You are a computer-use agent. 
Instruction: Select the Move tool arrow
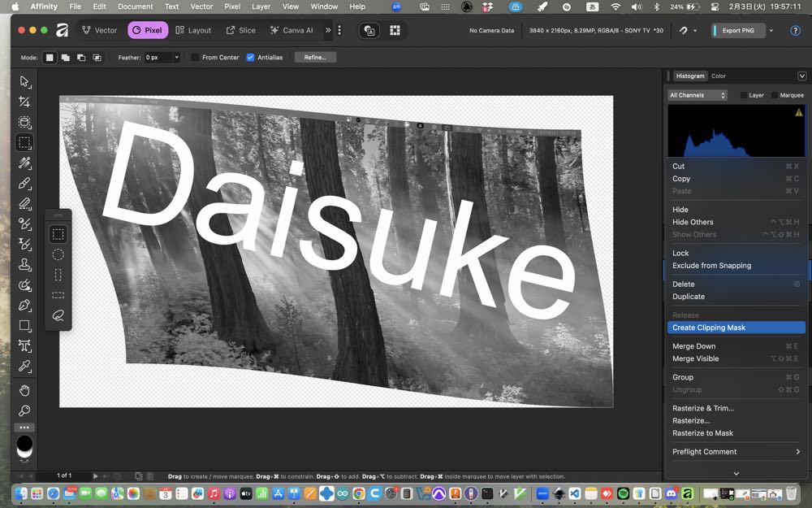point(24,81)
